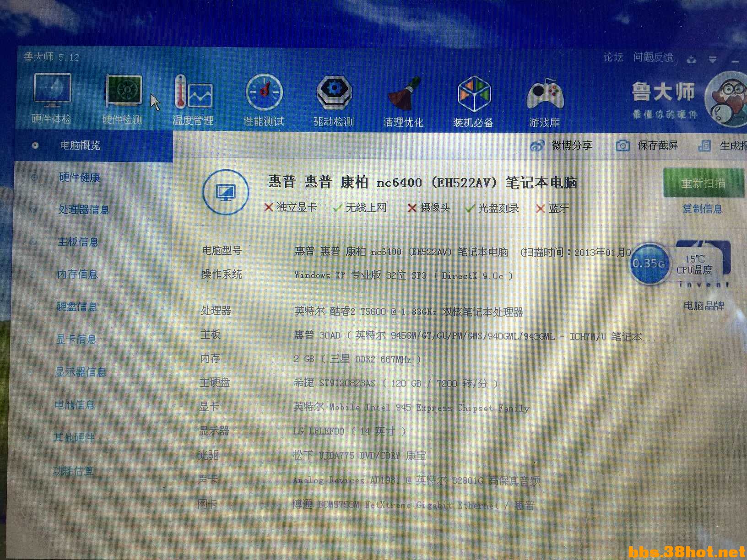The height and width of the screenshot is (560, 747).
Task: Click the 光盘刻录 feature indicator
Action: pyautogui.click(x=492, y=208)
